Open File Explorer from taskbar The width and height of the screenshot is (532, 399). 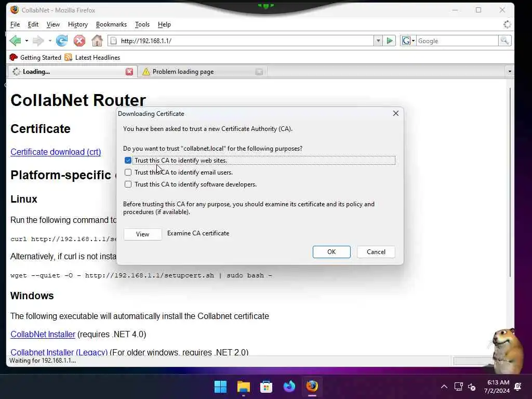tap(243, 387)
